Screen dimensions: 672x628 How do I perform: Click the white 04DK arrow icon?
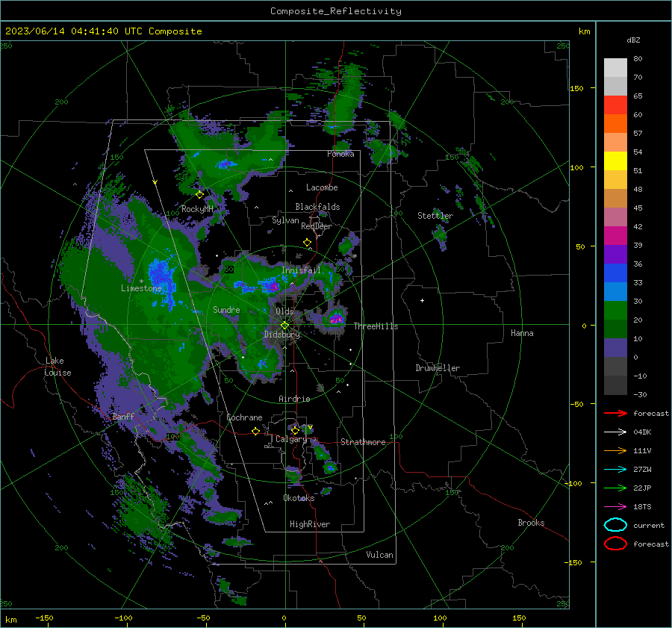[x=615, y=432]
